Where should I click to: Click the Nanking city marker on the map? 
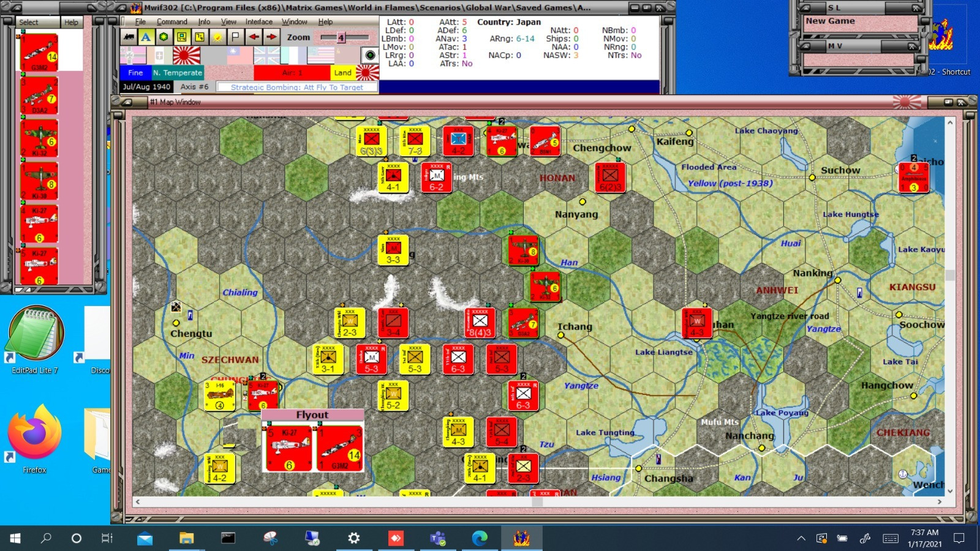coord(838,280)
